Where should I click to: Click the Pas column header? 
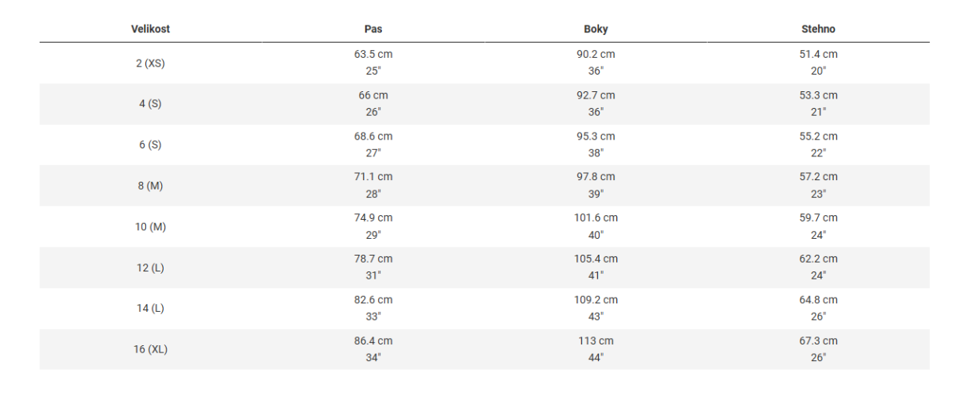[373, 29]
